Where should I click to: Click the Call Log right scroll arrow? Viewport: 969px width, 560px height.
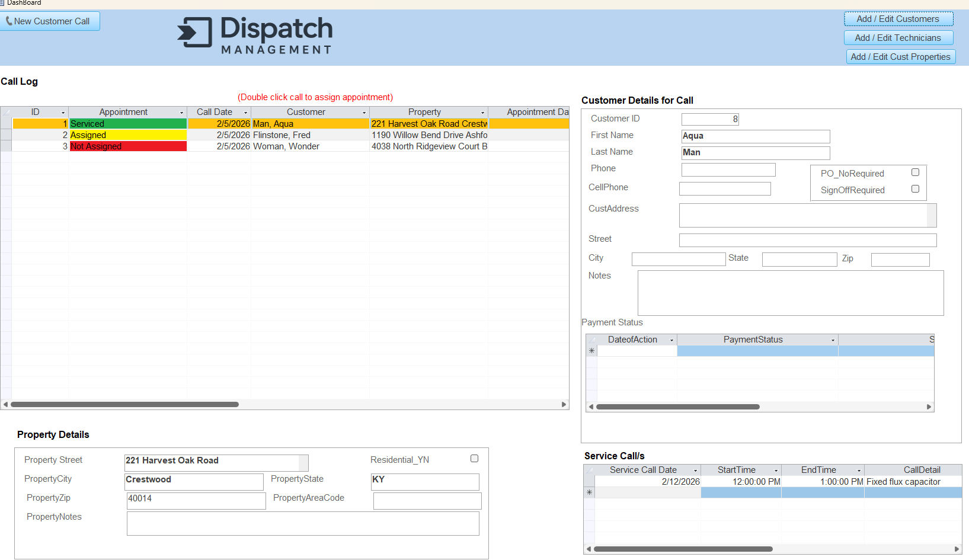pos(564,405)
